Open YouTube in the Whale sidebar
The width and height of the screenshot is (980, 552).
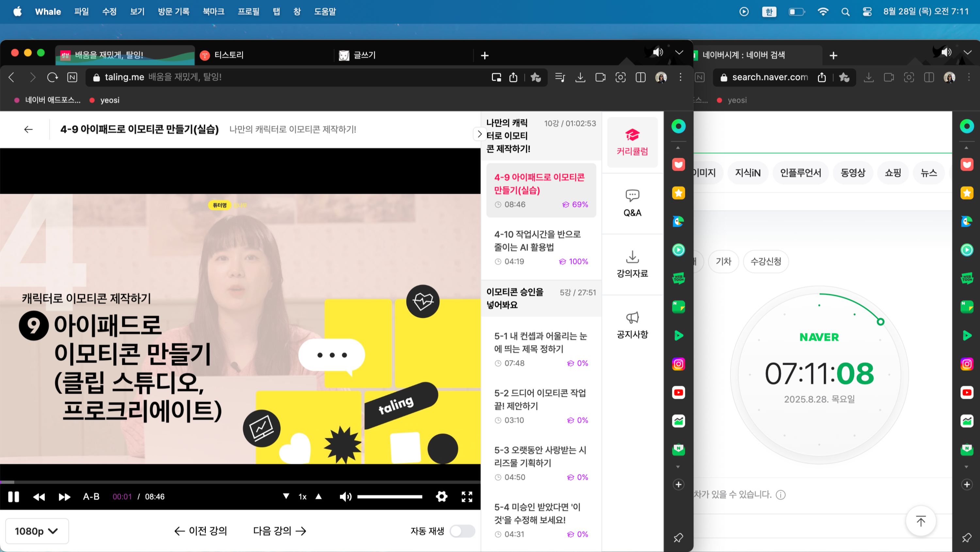pyautogui.click(x=678, y=392)
